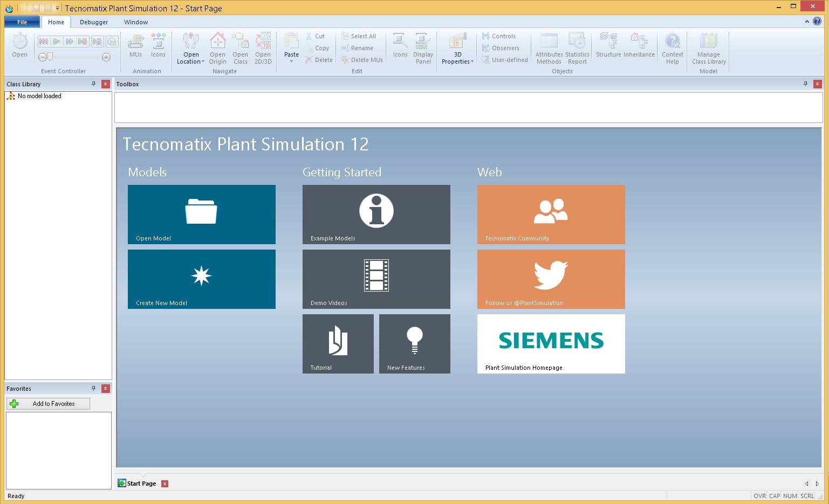
Task: Pin the Toolbox panel
Action: point(805,84)
